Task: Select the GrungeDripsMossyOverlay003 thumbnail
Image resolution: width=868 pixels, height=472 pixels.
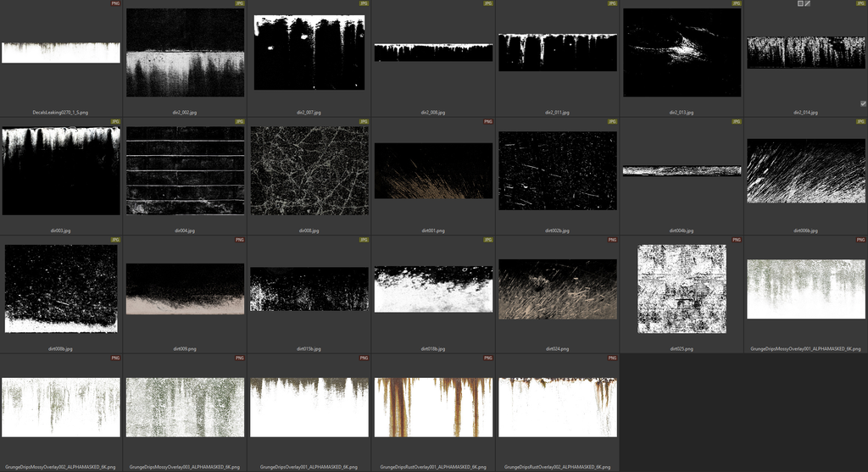Action: [x=185, y=407]
